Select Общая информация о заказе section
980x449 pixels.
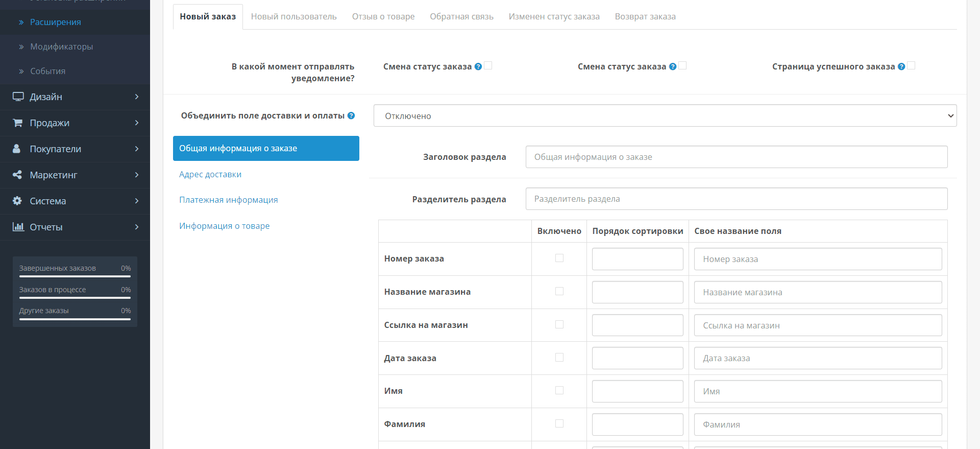(x=266, y=148)
